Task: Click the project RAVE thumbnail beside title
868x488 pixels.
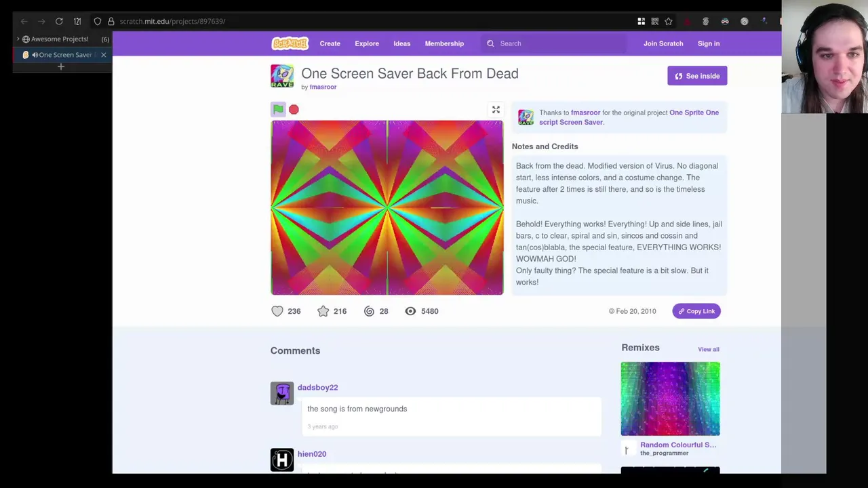Action: pos(282,76)
